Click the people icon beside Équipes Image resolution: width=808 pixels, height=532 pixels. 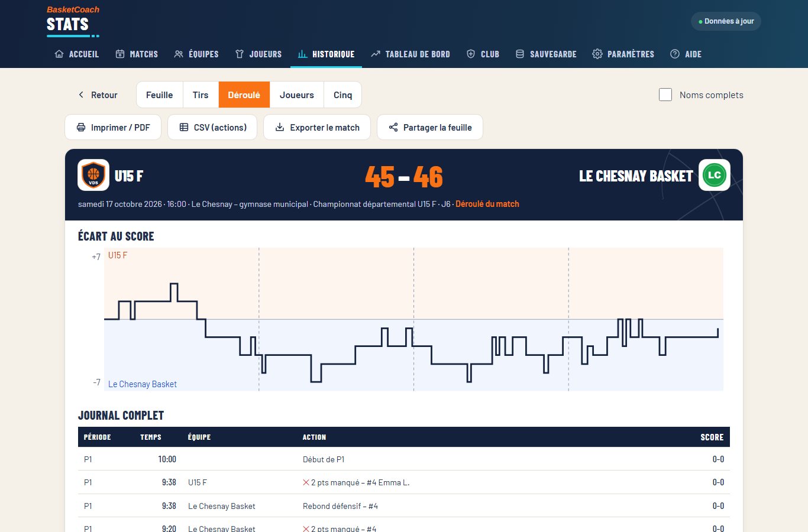pyautogui.click(x=179, y=54)
